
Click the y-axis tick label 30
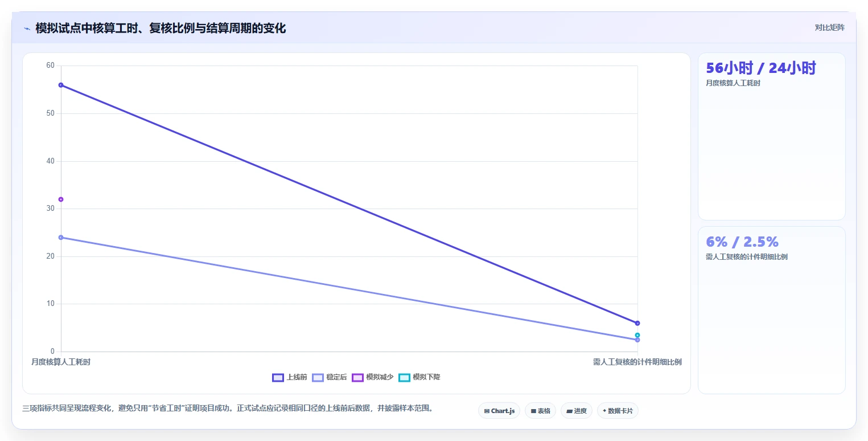coord(50,209)
